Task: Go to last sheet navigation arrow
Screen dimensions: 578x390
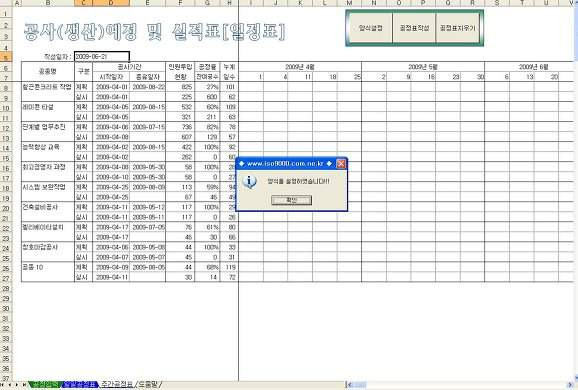Action: tap(24, 384)
